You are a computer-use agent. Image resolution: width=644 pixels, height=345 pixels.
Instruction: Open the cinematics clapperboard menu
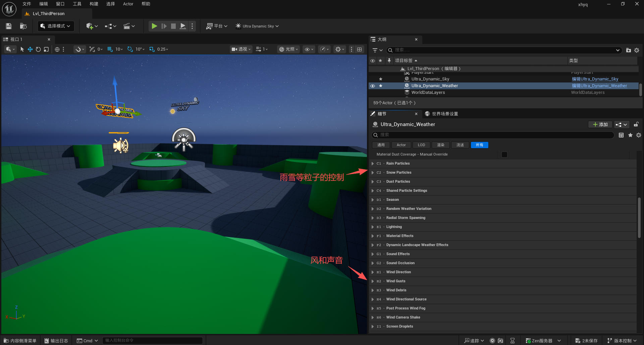pyautogui.click(x=129, y=26)
